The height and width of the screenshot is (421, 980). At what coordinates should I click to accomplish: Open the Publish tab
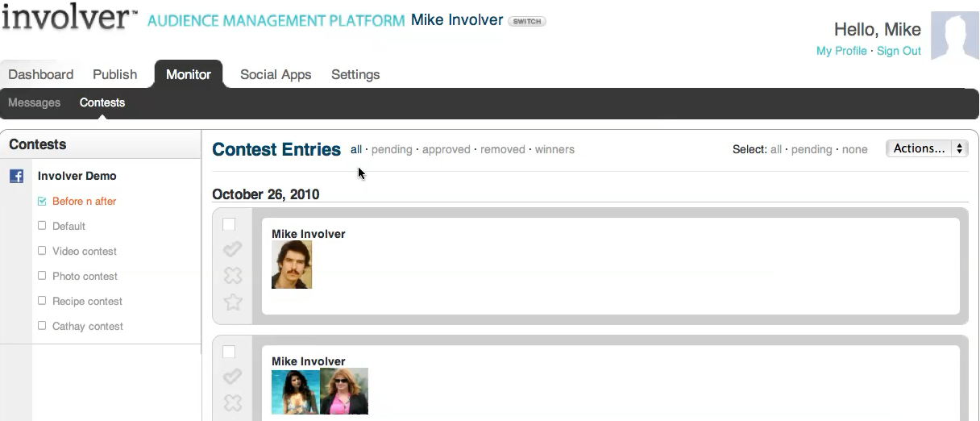(115, 74)
